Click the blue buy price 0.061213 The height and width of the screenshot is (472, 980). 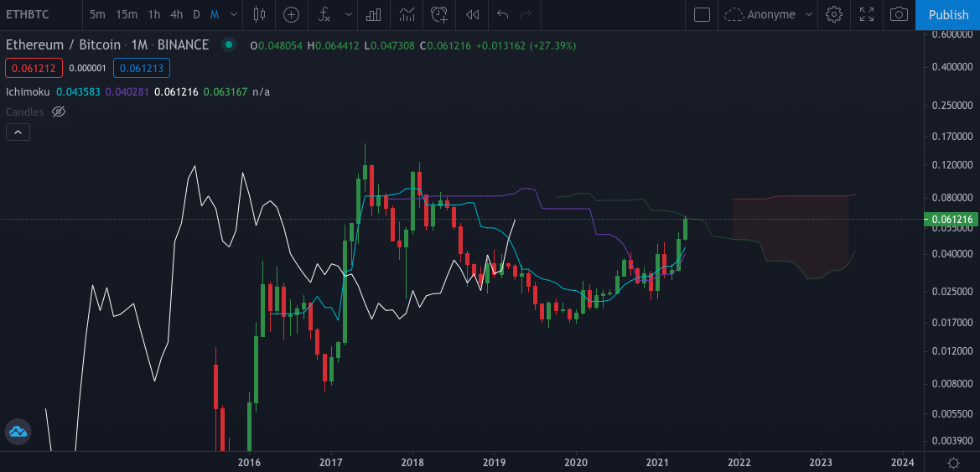point(142,68)
